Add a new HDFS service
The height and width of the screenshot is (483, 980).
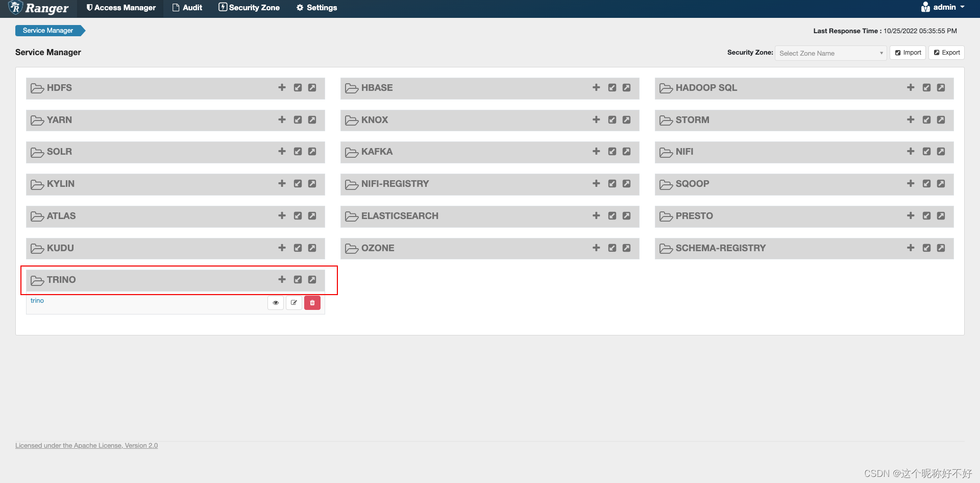282,87
